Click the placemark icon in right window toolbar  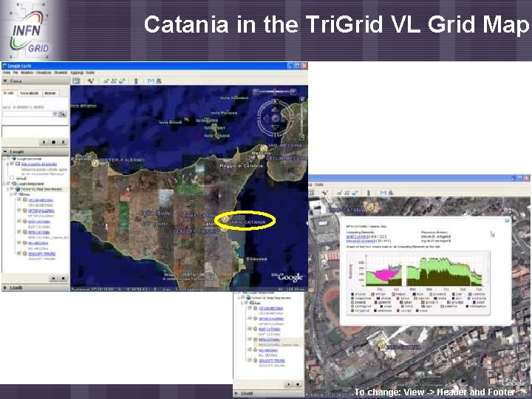324,192
